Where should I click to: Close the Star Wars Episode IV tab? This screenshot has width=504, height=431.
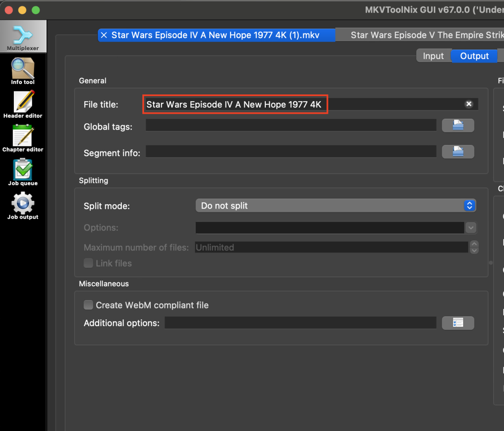point(104,35)
